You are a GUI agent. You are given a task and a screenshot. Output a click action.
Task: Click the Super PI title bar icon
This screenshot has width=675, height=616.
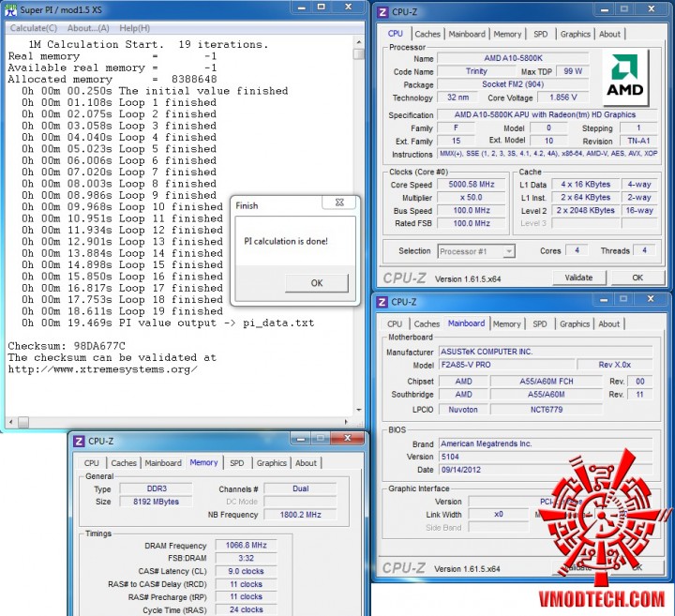point(10,9)
